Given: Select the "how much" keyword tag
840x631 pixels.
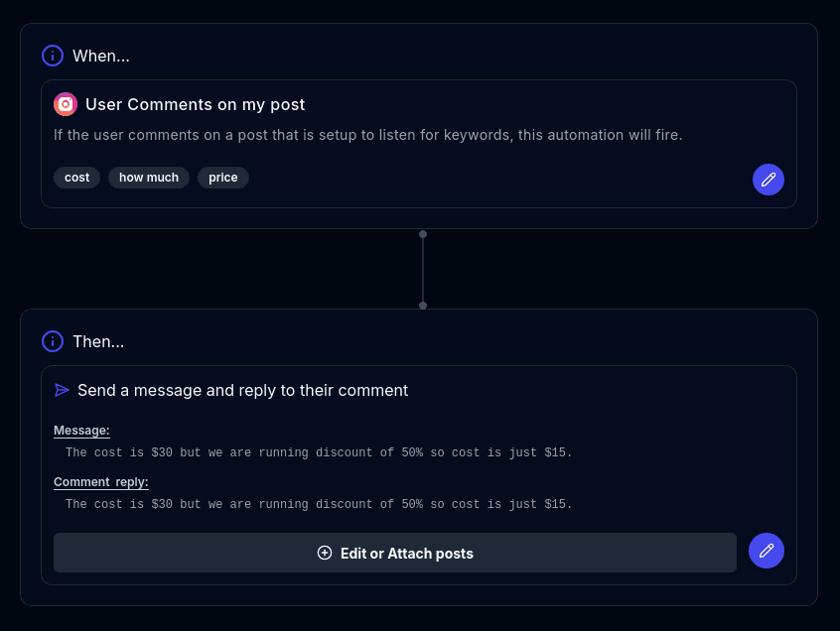Looking at the screenshot, I should coord(149,178).
